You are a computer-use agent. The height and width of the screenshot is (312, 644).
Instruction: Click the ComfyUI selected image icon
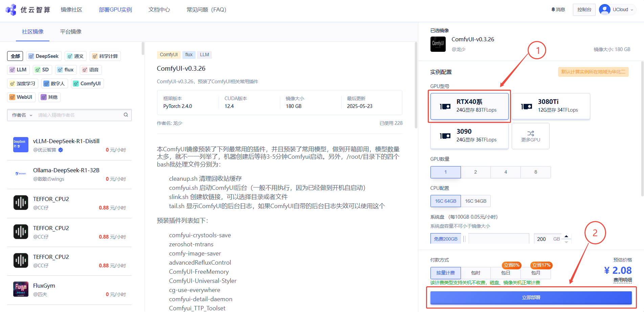click(438, 44)
